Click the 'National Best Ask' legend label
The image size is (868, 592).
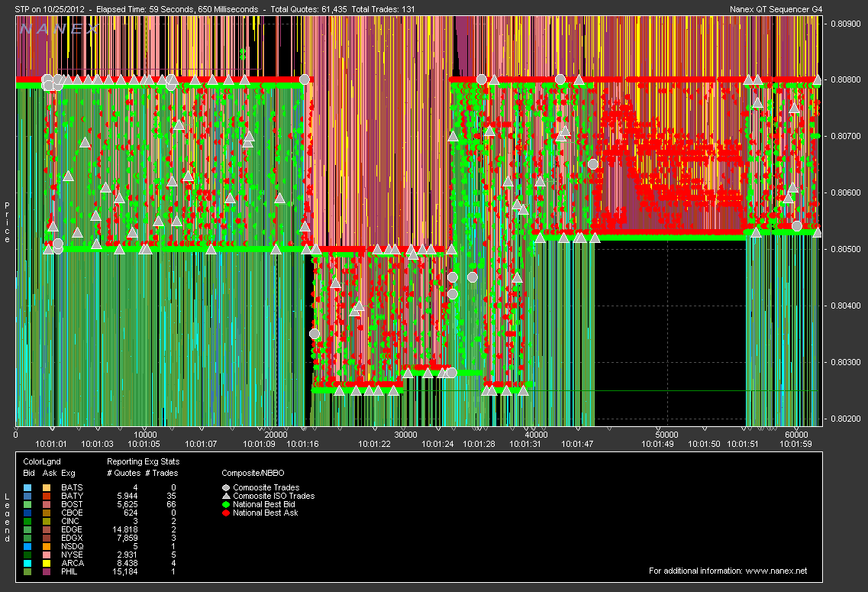point(266,513)
